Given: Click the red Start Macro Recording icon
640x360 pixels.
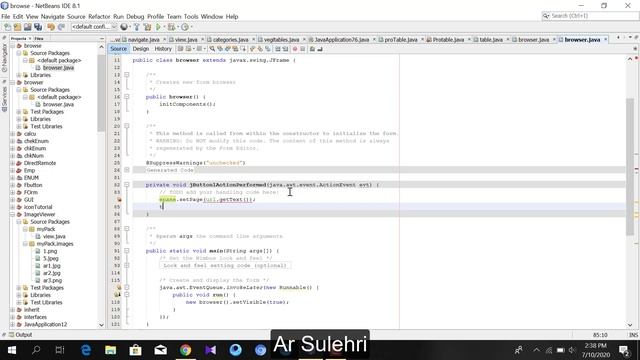Looking at the screenshot, I should pyautogui.click(x=295, y=49).
